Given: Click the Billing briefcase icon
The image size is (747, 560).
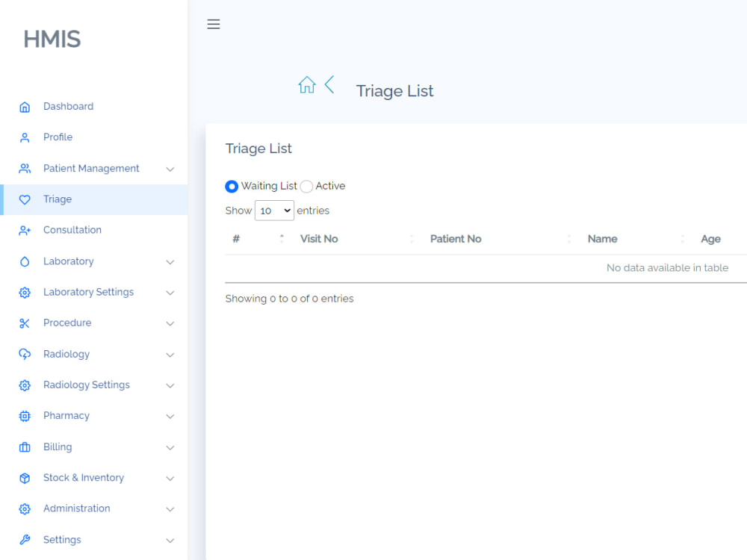Looking at the screenshot, I should (25, 447).
